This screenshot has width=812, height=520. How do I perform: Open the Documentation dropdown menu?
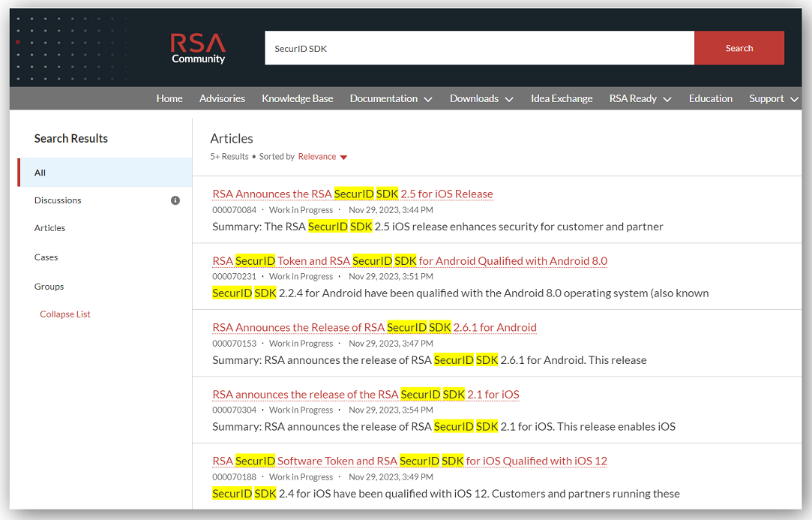click(x=391, y=98)
